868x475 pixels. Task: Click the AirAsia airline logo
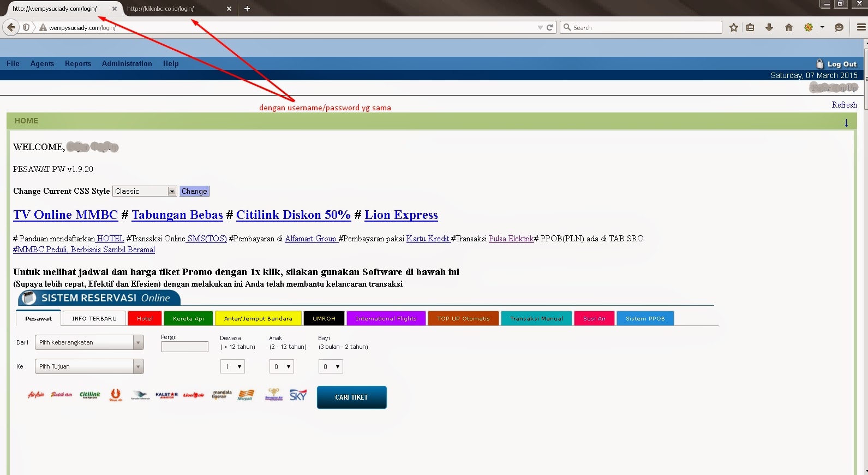point(36,395)
